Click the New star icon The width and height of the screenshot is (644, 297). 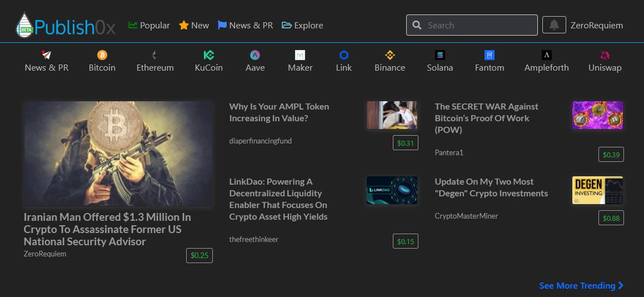pos(183,26)
